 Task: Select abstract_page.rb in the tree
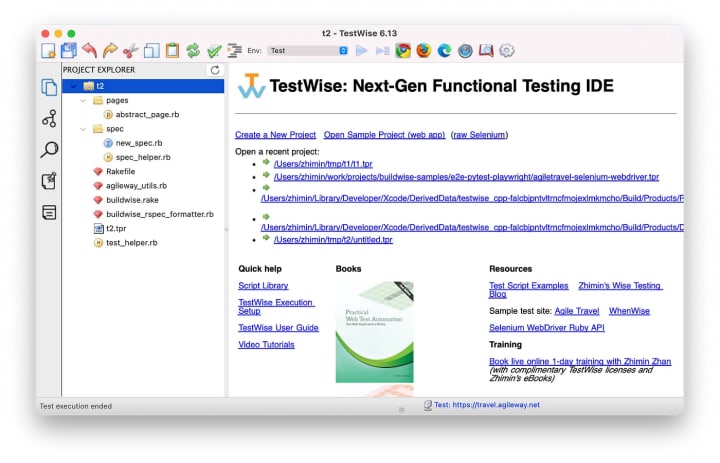pyautogui.click(x=147, y=115)
